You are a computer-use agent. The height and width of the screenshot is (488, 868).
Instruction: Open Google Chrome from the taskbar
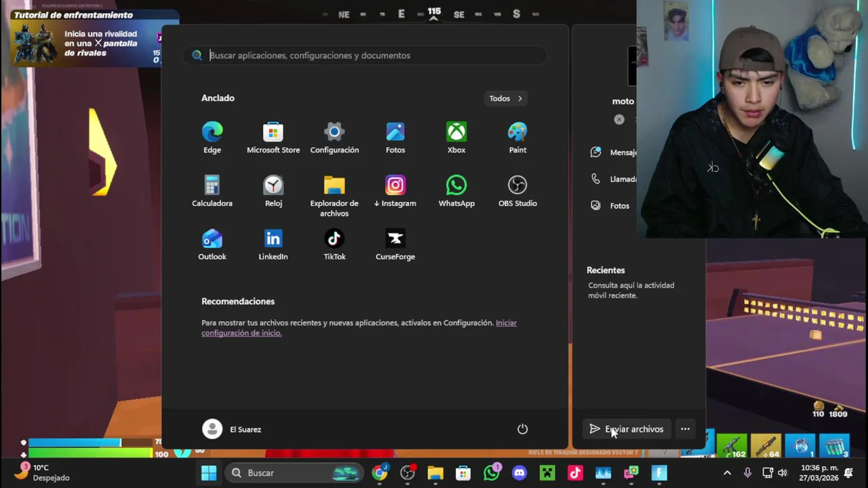click(380, 473)
